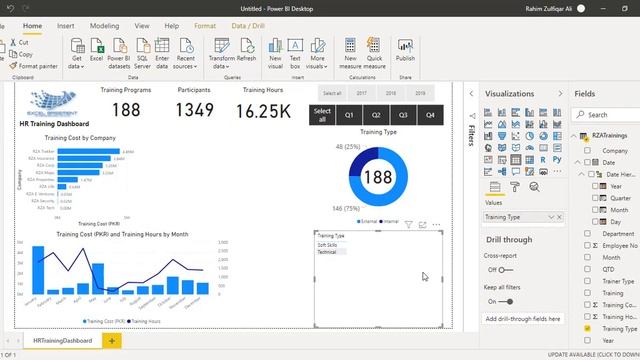Check the Trainer Type field checkbox
This screenshot has height=360, width=640.
tap(587, 281)
